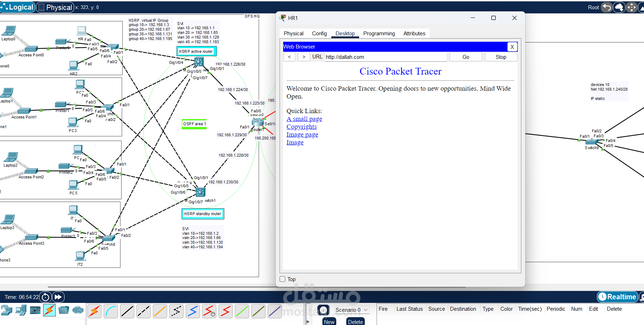The height and width of the screenshot is (325, 644).
Task: Choose the blue Coaxial cable
Action: [193, 311]
